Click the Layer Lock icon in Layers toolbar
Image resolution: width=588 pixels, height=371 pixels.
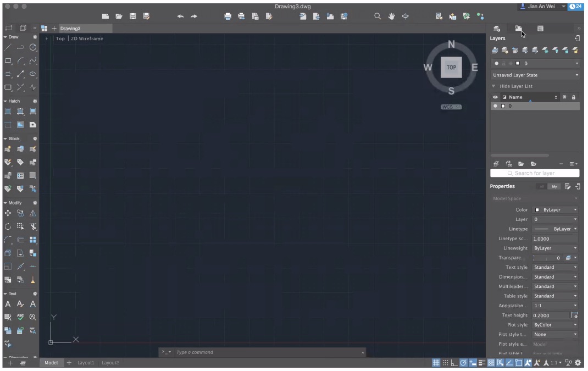coord(565,50)
